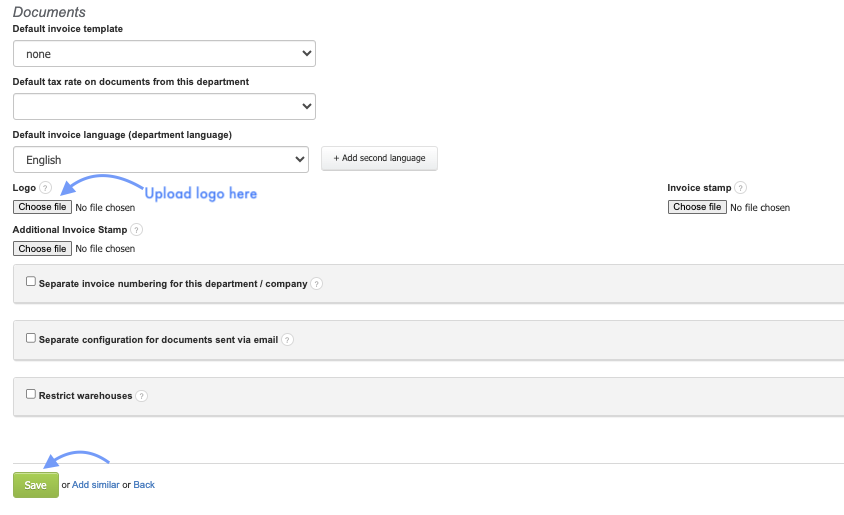Click help icon beside Invoice stamp

tap(740, 188)
